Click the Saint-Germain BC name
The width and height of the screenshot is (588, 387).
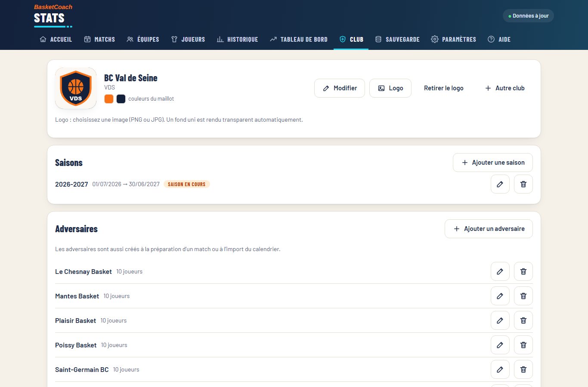point(82,370)
